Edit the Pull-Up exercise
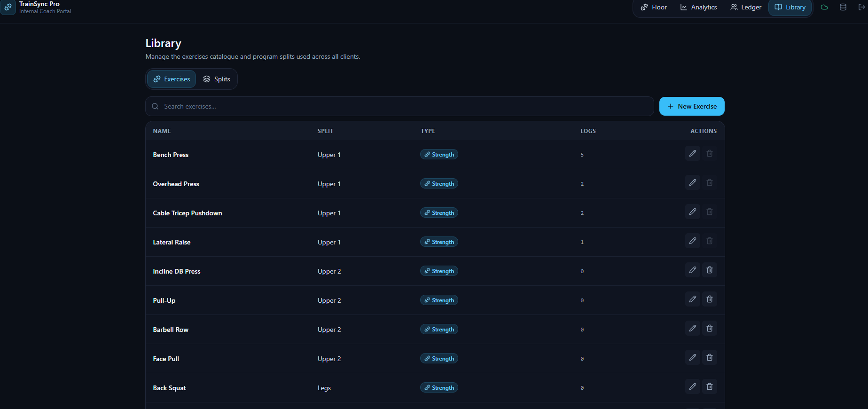This screenshot has width=868, height=409. 692,299
